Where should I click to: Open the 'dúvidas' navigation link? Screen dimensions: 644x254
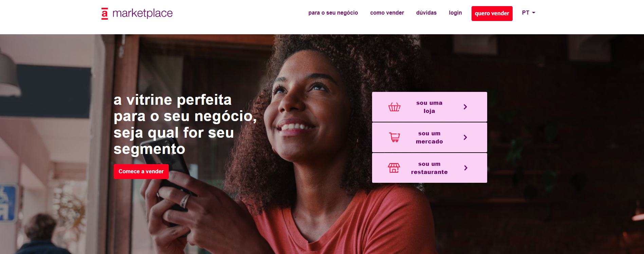[426, 13]
